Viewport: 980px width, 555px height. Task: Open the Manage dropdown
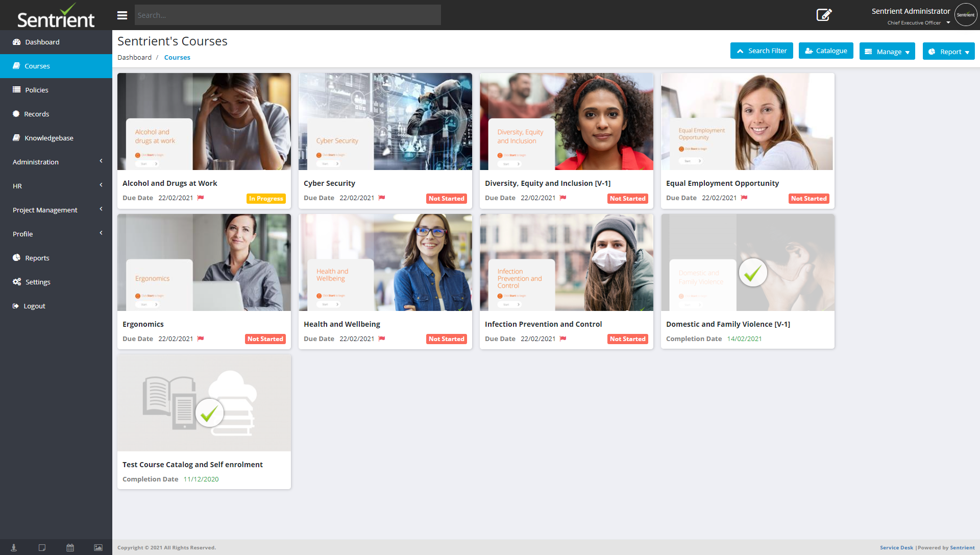pos(887,51)
